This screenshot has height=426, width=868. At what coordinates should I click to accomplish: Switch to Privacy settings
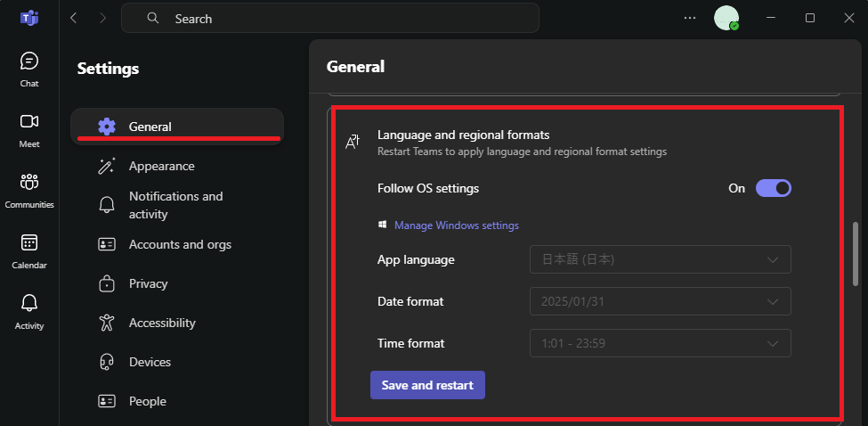148,283
